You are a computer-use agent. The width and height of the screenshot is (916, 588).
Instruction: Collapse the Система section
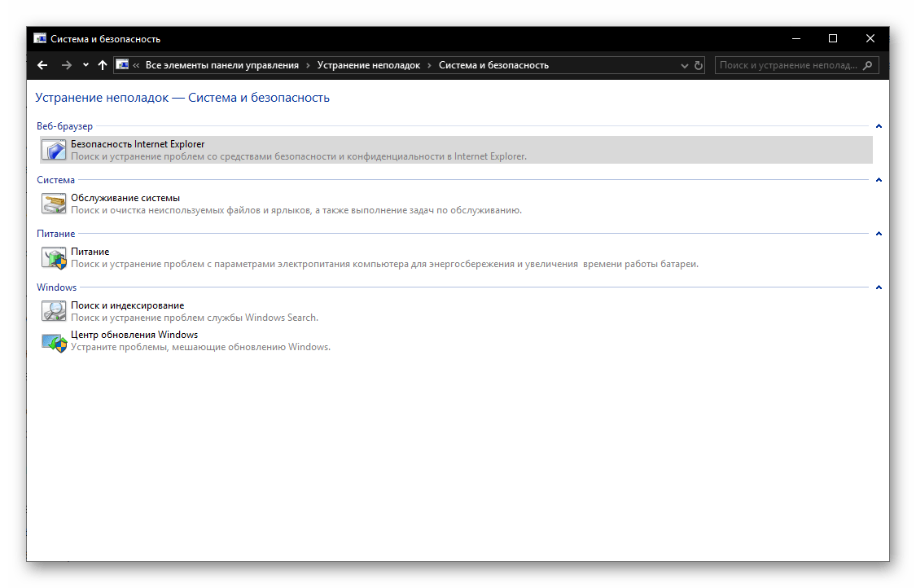[879, 180]
